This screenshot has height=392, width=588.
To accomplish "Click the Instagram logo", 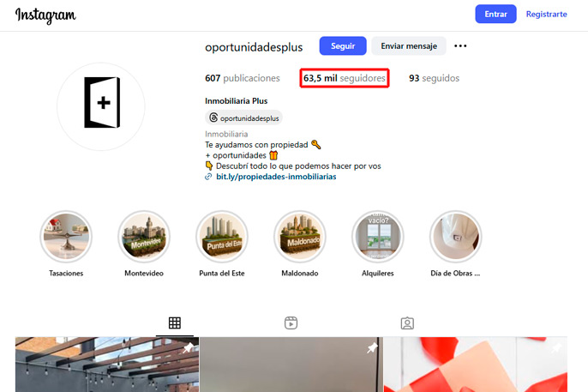I will pyautogui.click(x=45, y=15).
